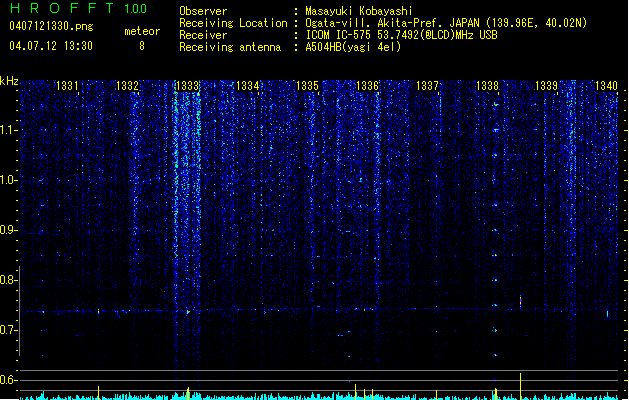
Task: Click the Receiving Location value Ogata-vill. Akita-Pref.
Action: click(375, 23)
